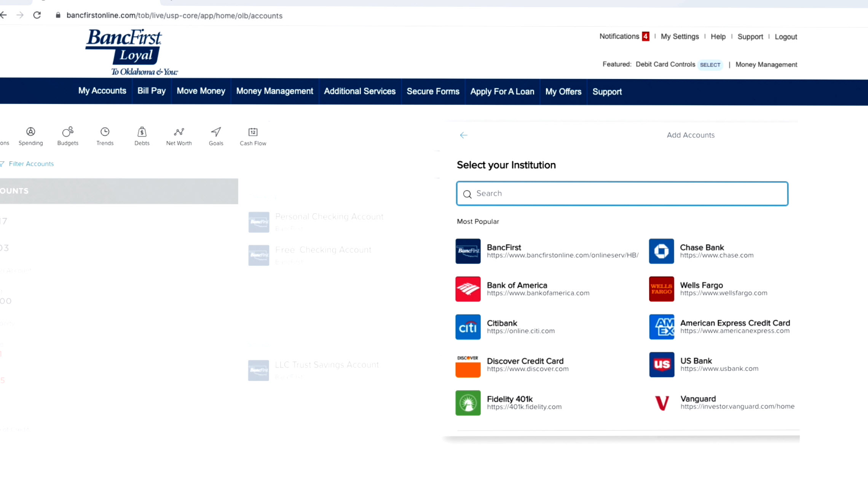Select Bank of America institution
The image size is (868, 488).
click(517, 289)
